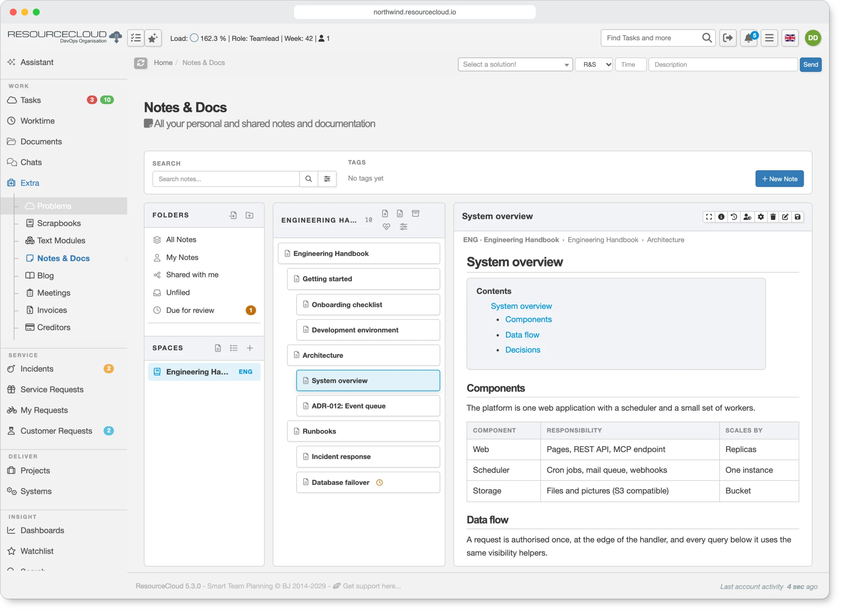
Task: Click the Extra section in sidebar
Action: [30, 183]
